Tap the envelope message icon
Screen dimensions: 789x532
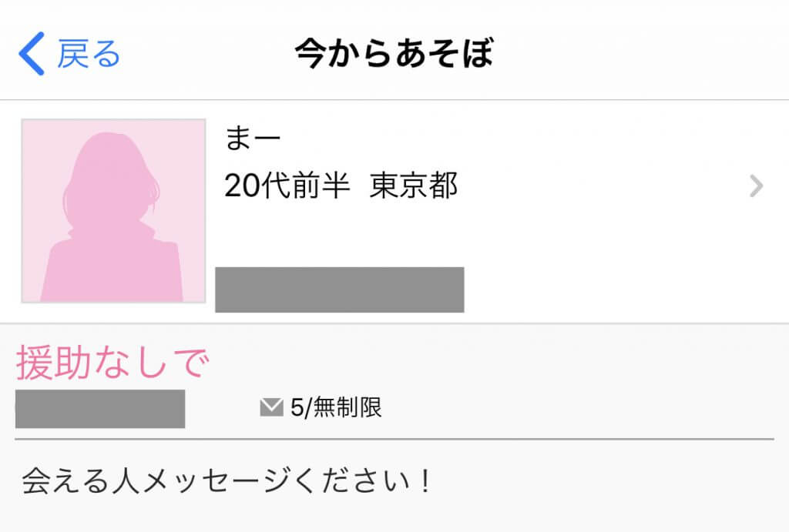272,407
